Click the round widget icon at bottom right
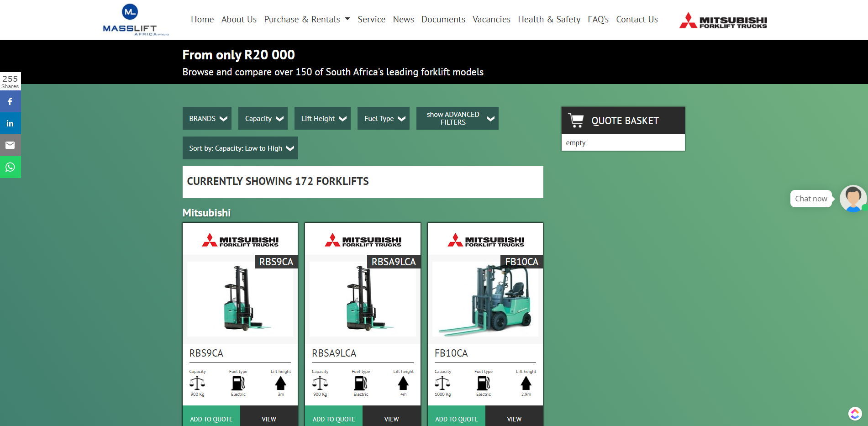Screen dimensions: 868x426 pos(855,414)
